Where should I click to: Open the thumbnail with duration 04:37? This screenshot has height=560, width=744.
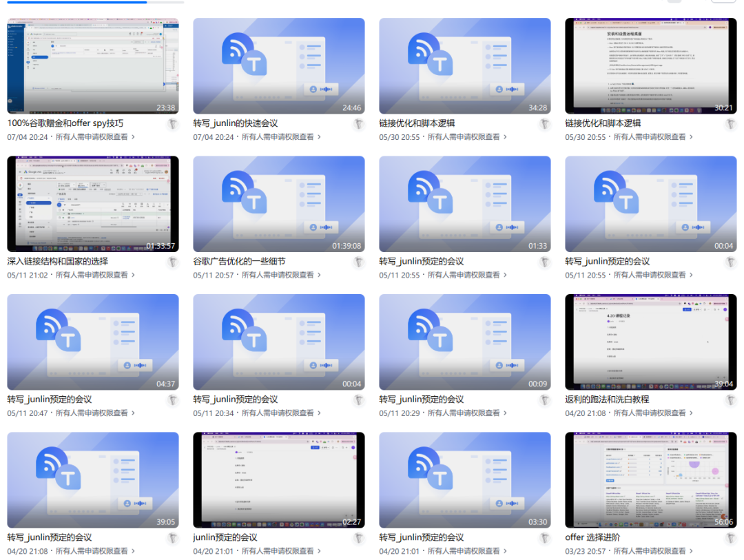(x=93, y=342)
